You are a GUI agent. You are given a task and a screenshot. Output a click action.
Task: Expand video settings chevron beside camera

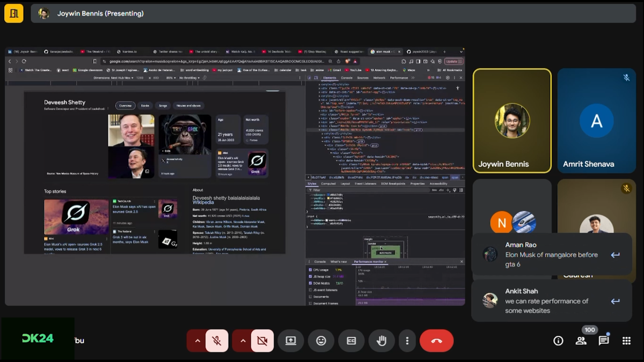243,341
